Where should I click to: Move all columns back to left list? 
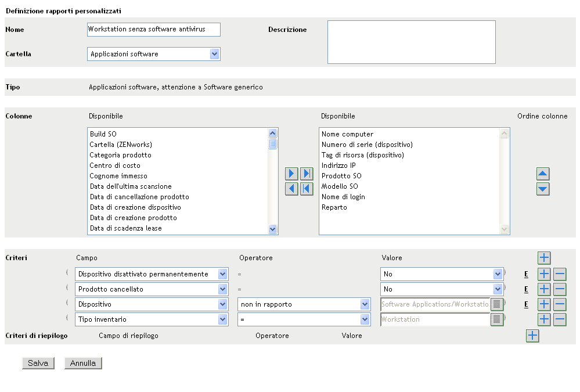pos(307,189)
